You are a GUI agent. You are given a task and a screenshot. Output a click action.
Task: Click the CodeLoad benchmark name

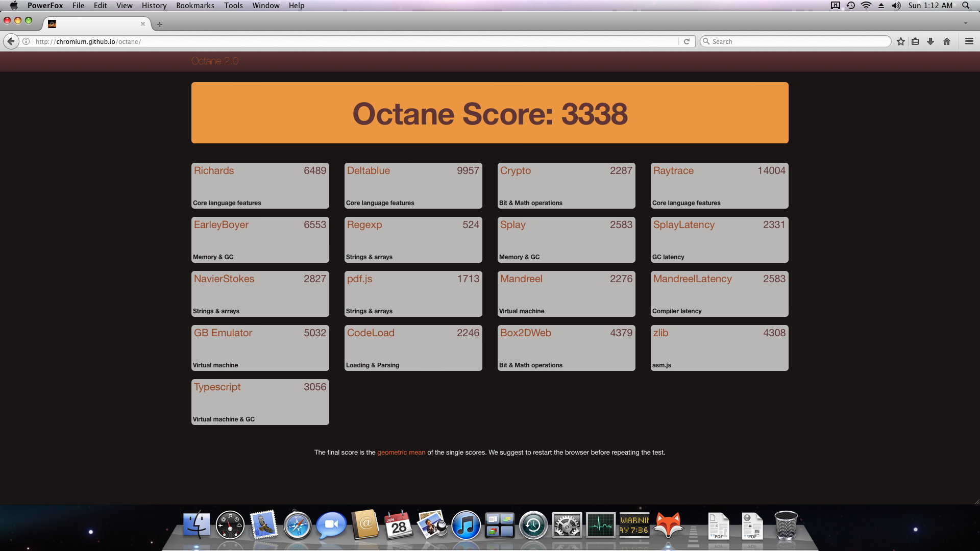[371, 333]
